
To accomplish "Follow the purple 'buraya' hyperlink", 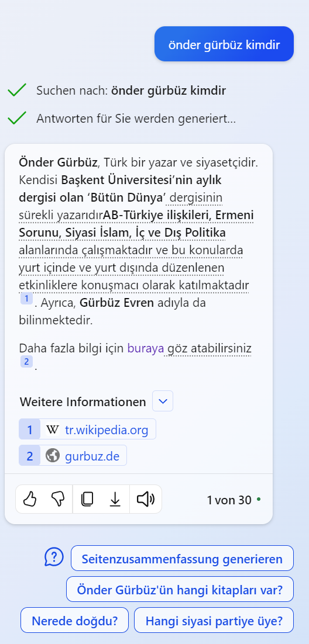I will (x=146, y=348).
